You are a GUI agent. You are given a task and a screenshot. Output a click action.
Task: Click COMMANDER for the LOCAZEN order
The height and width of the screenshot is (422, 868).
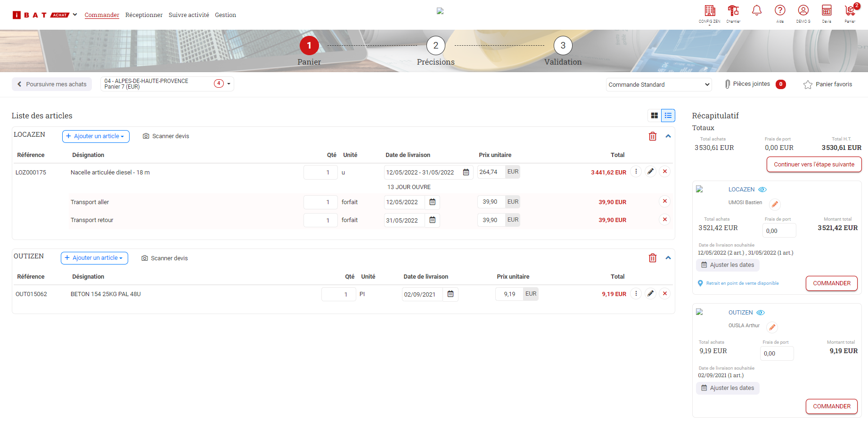click(831, 283)
